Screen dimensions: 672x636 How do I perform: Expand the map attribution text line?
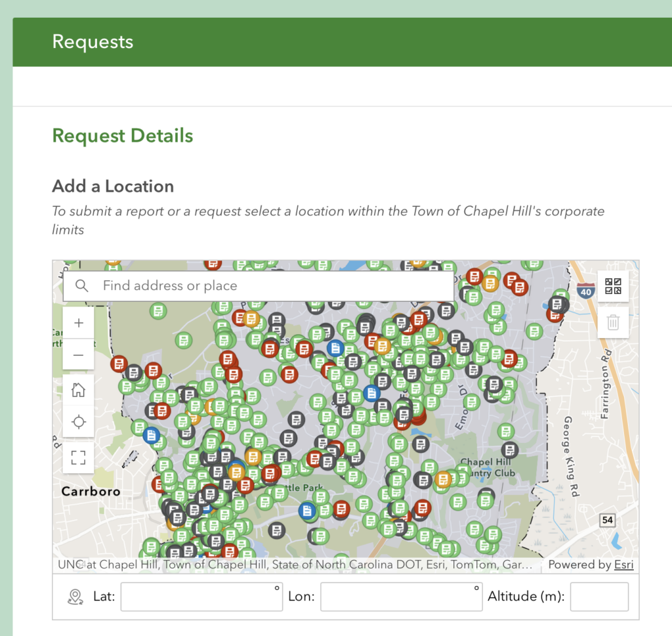[295, 564]
